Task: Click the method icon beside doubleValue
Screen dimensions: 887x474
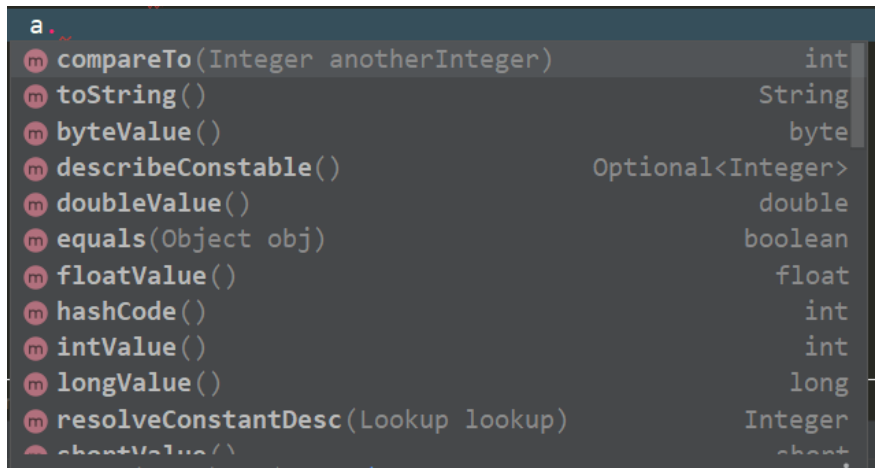Action: click(35, 204)
